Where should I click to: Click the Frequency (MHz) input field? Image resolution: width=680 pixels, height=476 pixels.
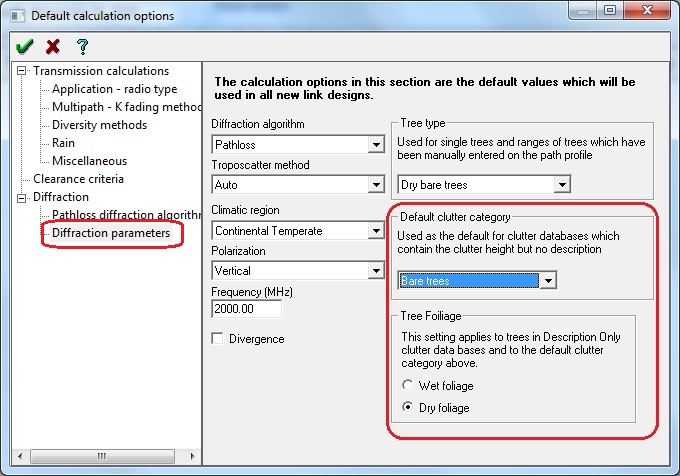tap(246, 309)
